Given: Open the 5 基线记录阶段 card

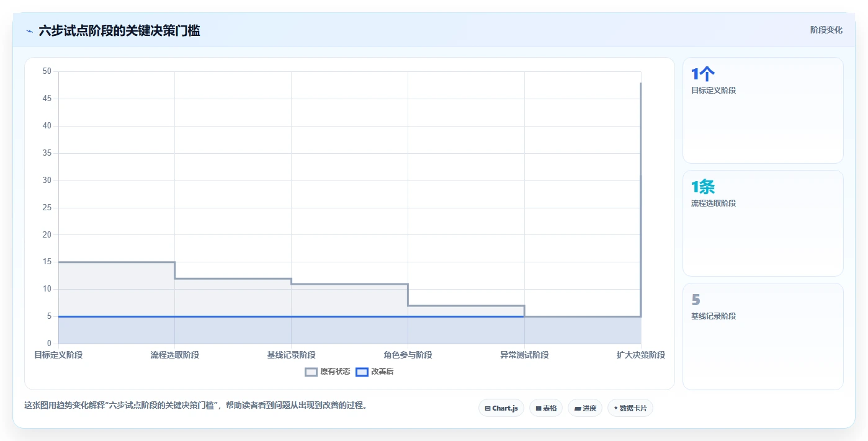Looking at the screenshot, I should pos(763,336).
